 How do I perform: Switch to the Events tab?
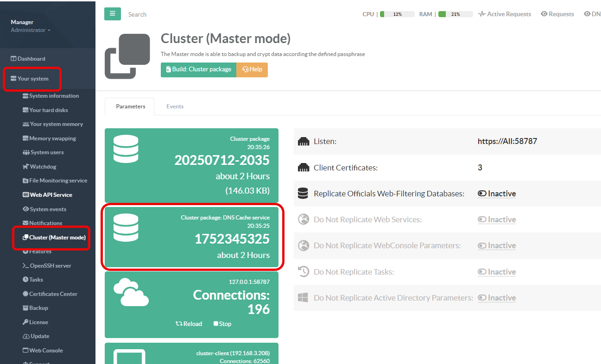(175, 107)
